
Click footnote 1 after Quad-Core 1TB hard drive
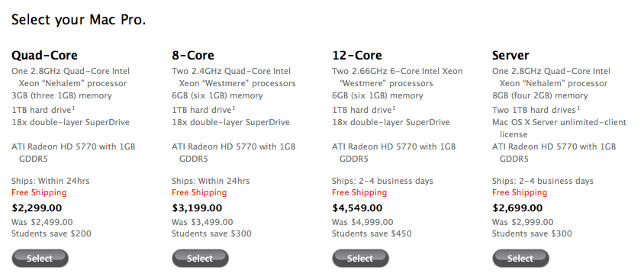pos(73,108)
